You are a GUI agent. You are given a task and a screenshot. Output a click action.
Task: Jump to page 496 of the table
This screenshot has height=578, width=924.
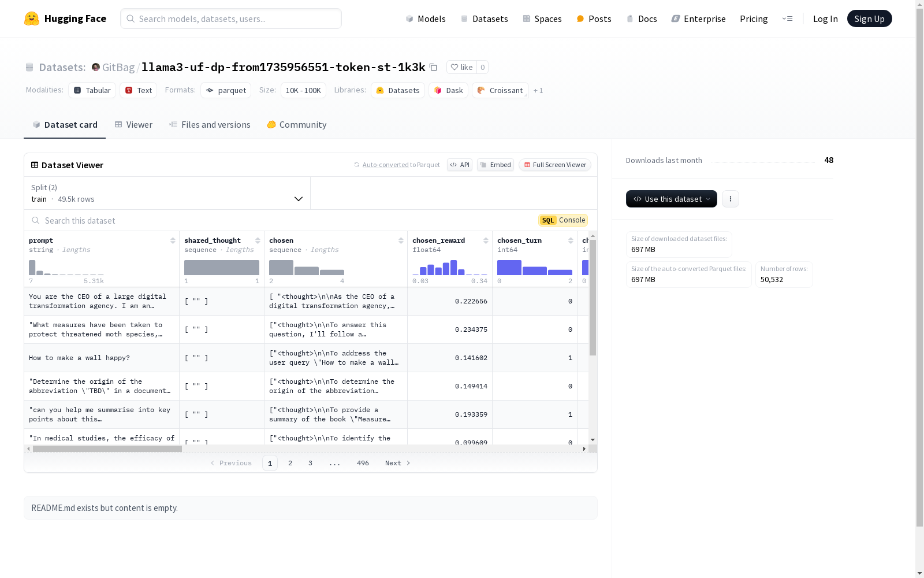tap(363, 463)
